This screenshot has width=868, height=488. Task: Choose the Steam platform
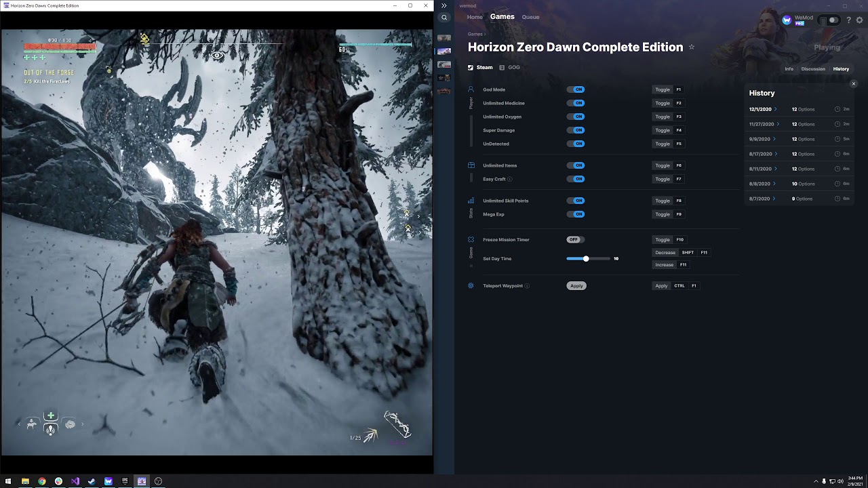coord(480,68)
